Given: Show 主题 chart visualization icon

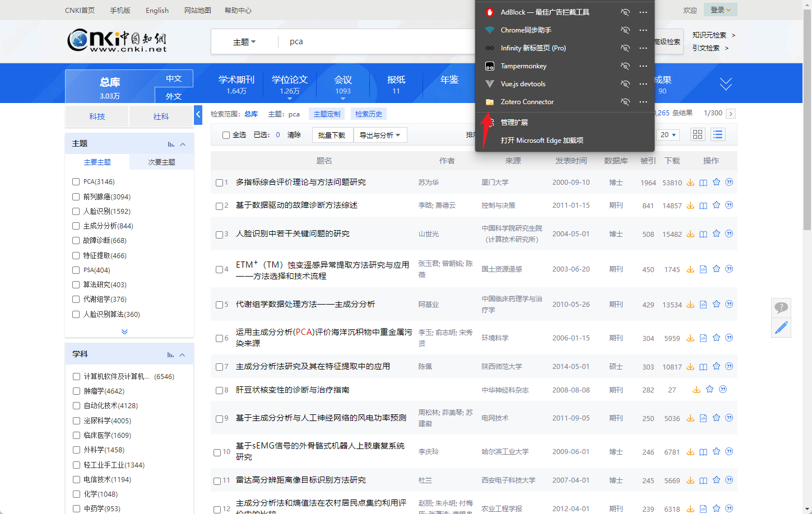Looking at the screenshot, I should [171, 144].
